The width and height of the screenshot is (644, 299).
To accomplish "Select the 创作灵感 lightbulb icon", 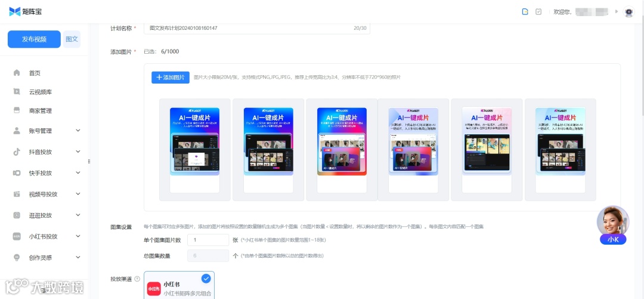I will (x=17, y=257).
